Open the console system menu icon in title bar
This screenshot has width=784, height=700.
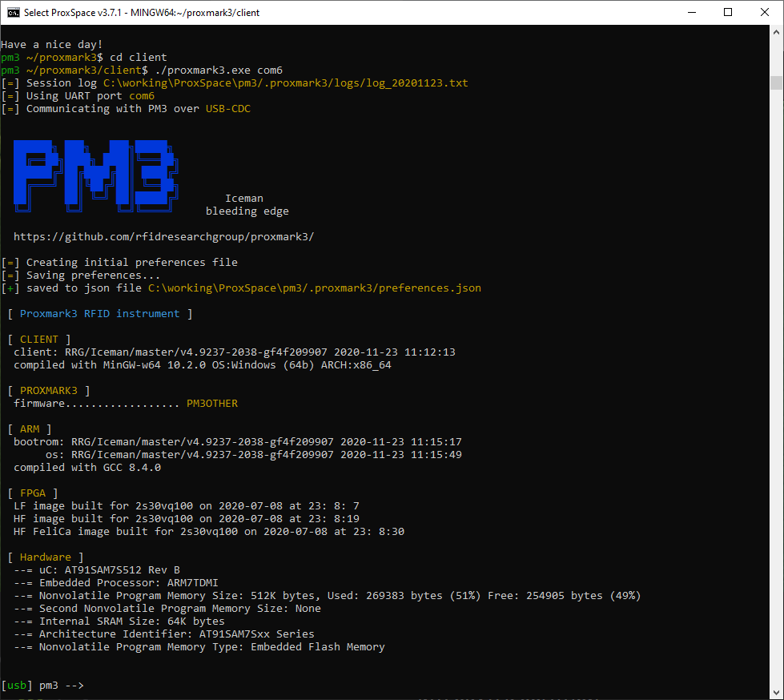click(x=13, y=13)
